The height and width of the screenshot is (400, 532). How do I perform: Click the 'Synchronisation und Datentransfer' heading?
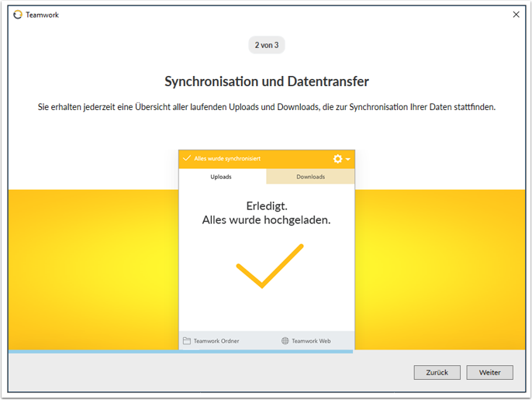(x=267, y=81)
